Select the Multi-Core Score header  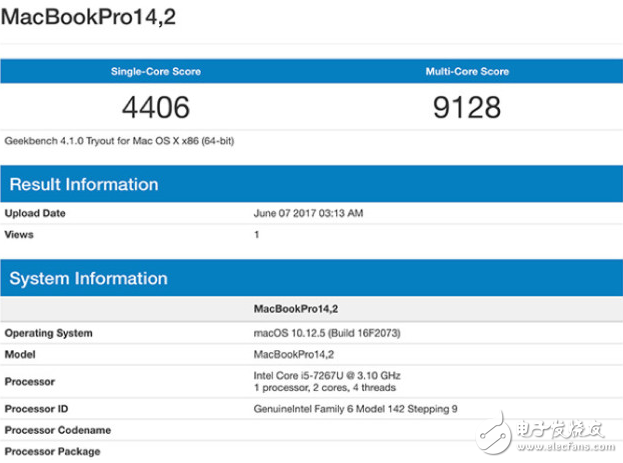pyautogui.click(x=467, y=71)
